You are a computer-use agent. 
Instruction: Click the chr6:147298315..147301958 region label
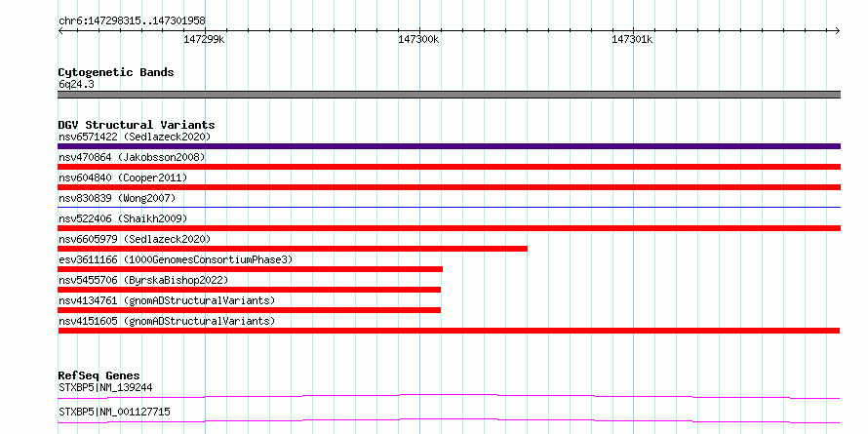pyautogui.click(x=132, y=20)
